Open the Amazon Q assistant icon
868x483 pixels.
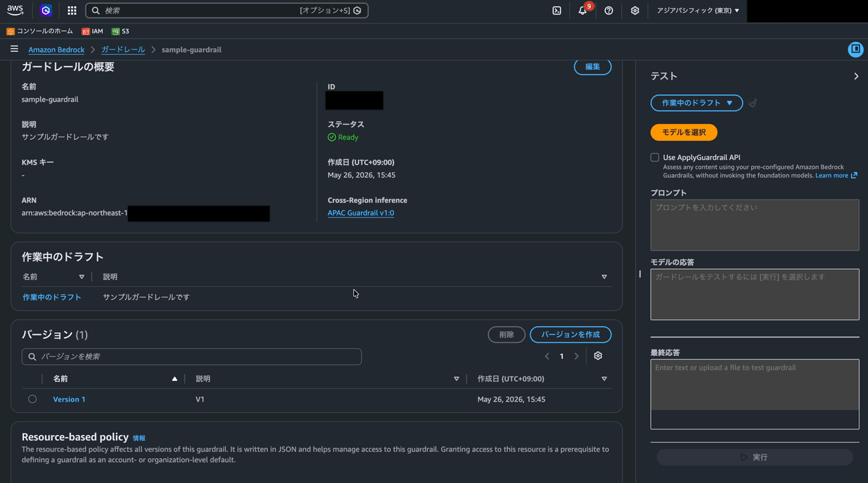point(45,11)
